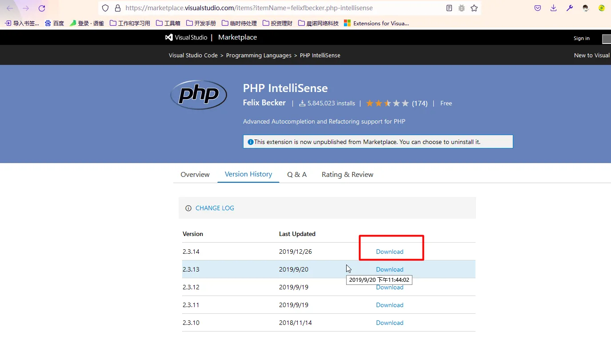Click the Pocket save icon
This screenshot has height=364, width=611.
click(x=538, y=8)
